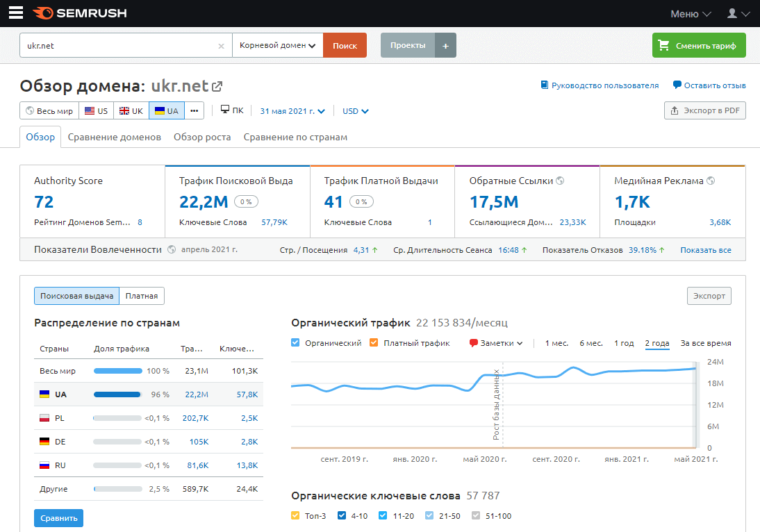This screenshot has width=760, height=532.
Task: Click the Показать все link
Action: (706, 250)
